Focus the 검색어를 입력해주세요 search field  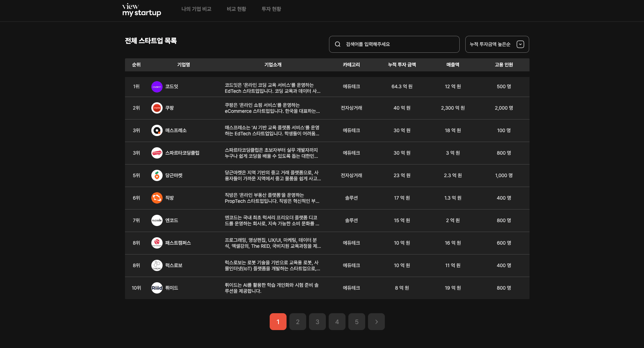coord(394,44)
